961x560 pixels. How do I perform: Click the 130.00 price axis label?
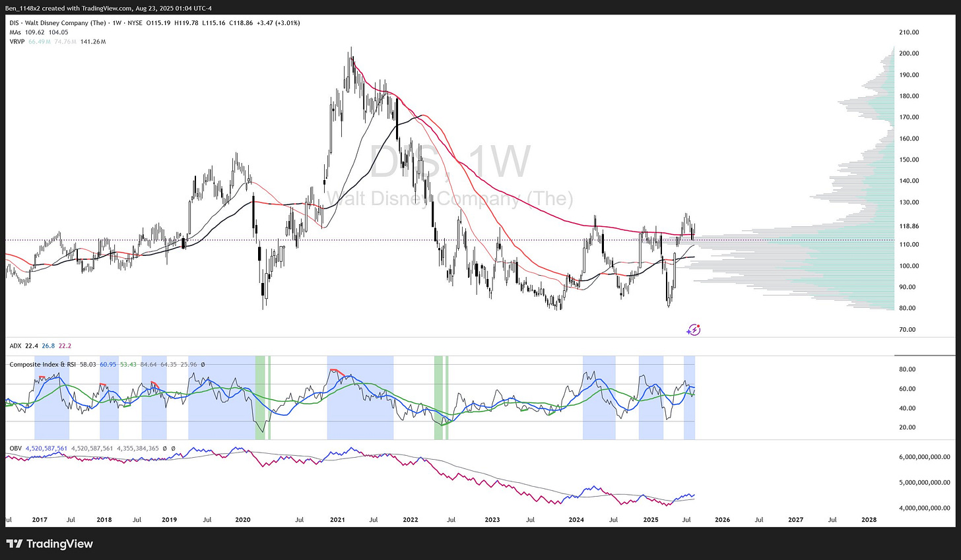910,202
